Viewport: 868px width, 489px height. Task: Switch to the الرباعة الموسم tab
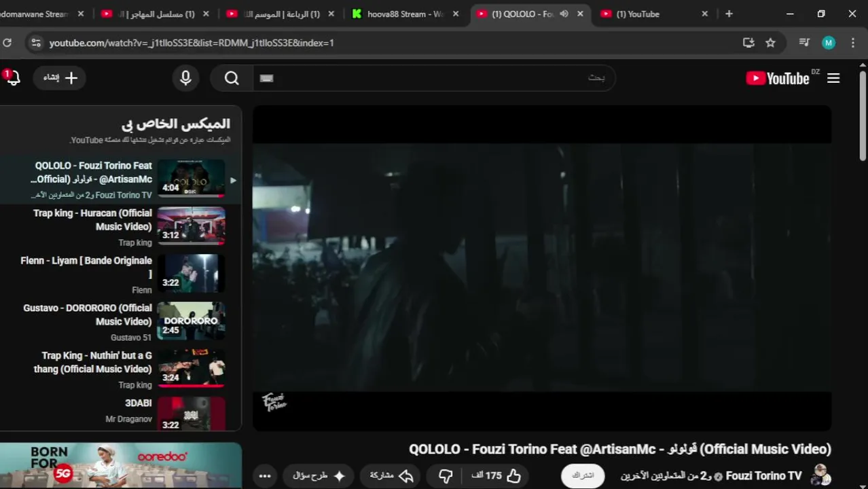click(x=281, y=14)
